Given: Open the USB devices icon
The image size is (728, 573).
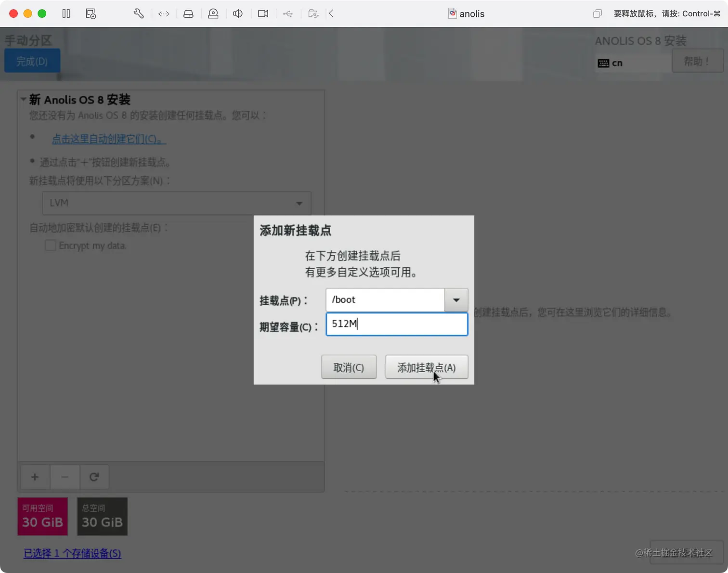Looking at the screenshot, I should (x=288, y=13).
